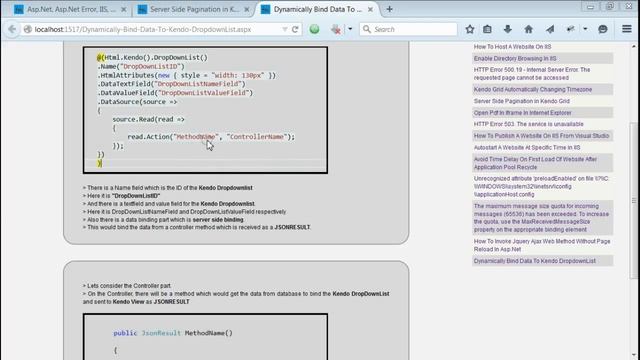Click "ControllerName" string in code
The width and height of the screenshot is (640, 360).
click(x=257, y=137)
